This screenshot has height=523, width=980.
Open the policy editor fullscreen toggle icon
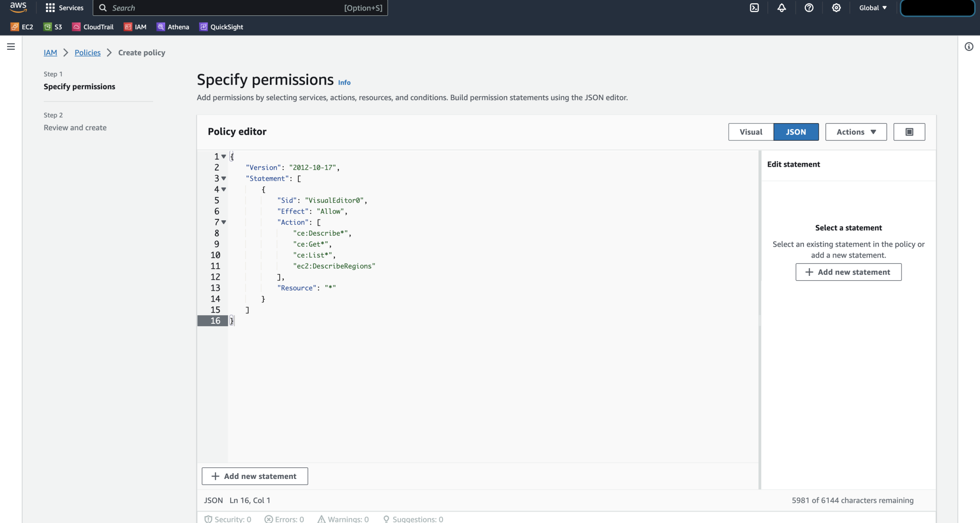tap(909, 131)
